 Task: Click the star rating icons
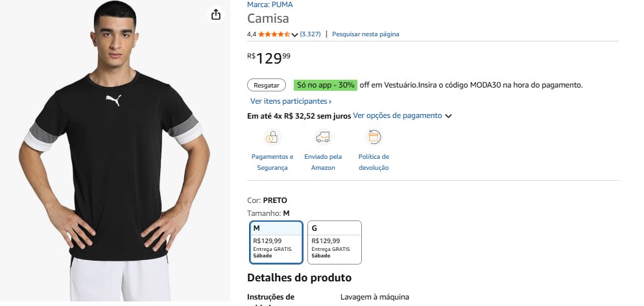[274, 34]
